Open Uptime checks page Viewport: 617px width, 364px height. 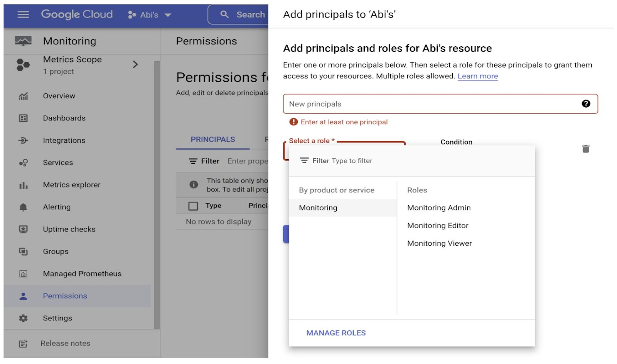click(x=69, y=229)
